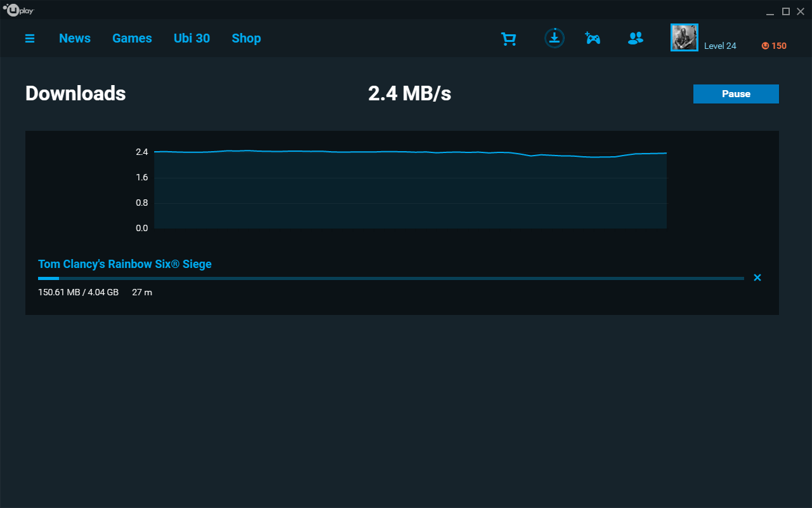Click the user profile avatar
The width and height of the screenshot is (812, 508).
coord(684,37)
